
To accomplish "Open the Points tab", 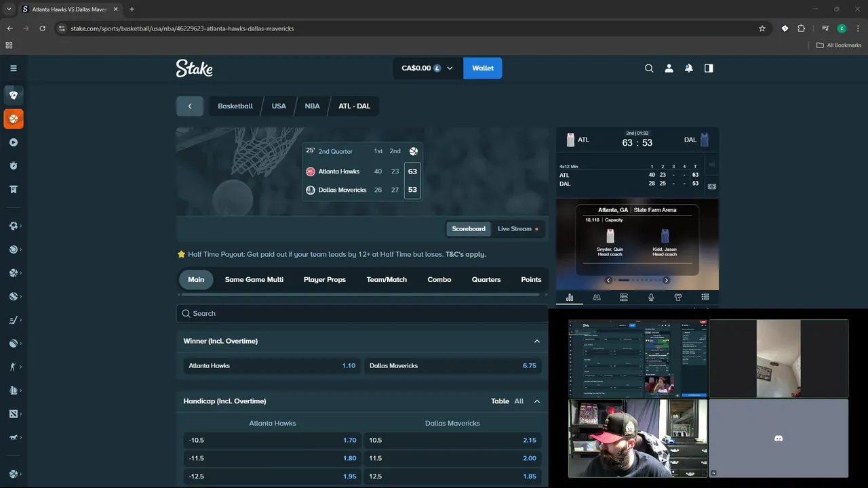I will [531, 279].
